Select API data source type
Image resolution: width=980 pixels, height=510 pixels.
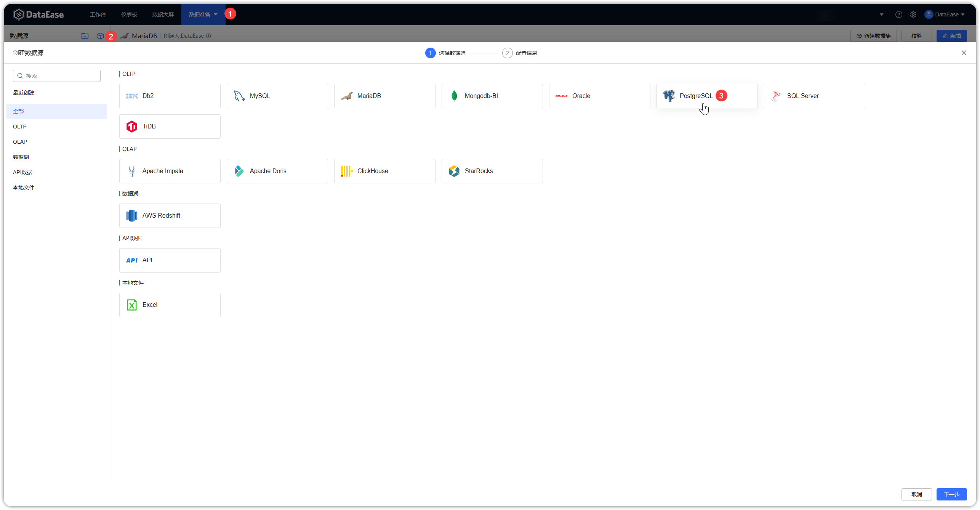[x=170, y=260]
